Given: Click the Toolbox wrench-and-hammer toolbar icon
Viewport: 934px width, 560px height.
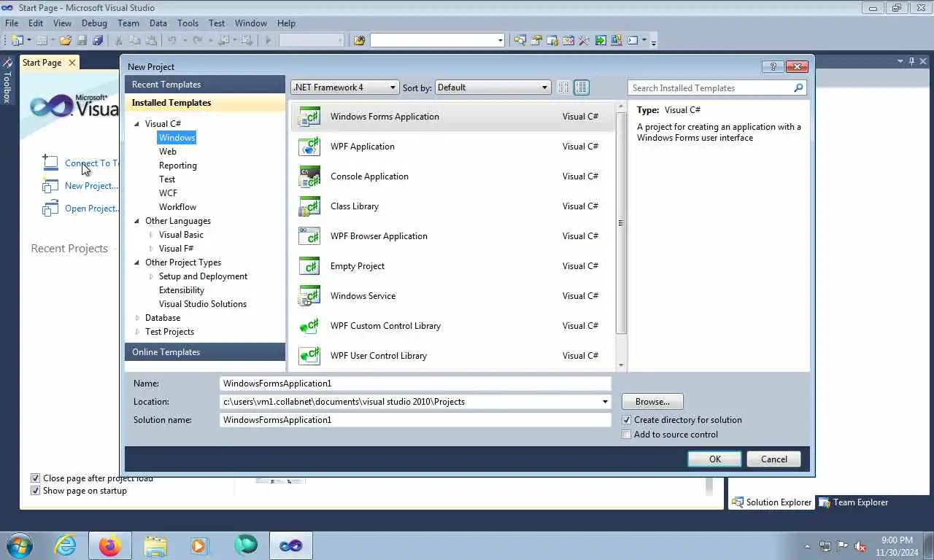Looking at the screenshot, I should point(584,40).
